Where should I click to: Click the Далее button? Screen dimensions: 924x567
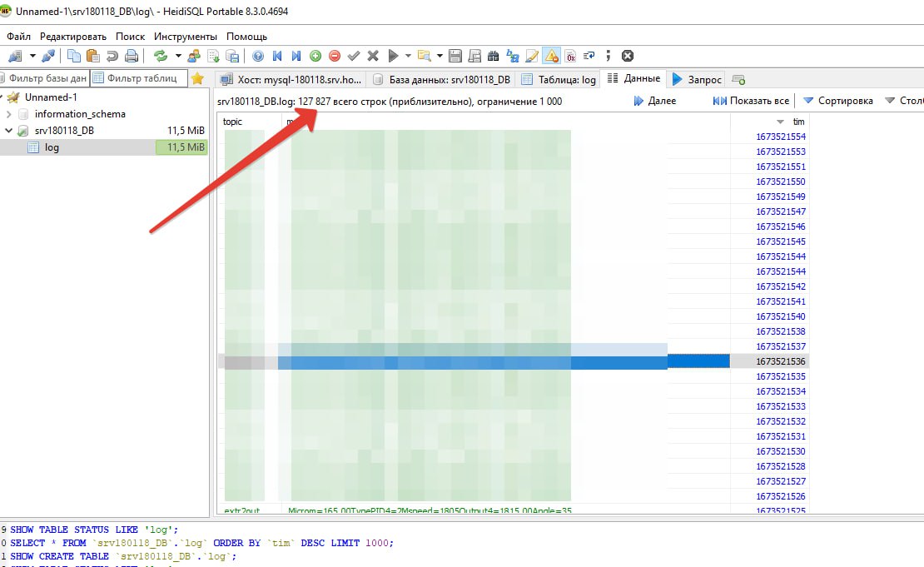[654, 101]
